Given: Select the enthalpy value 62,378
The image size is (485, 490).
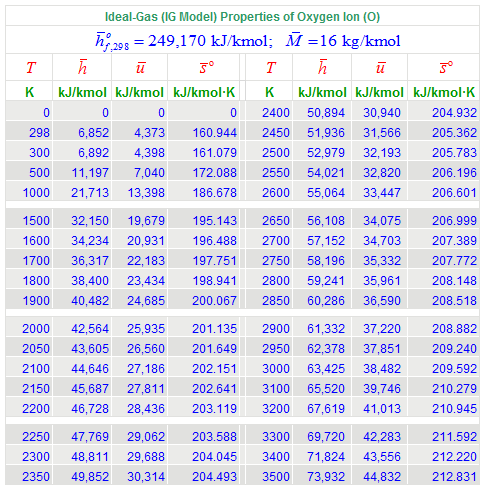Looking at the screenshot, I should [326, 349].
